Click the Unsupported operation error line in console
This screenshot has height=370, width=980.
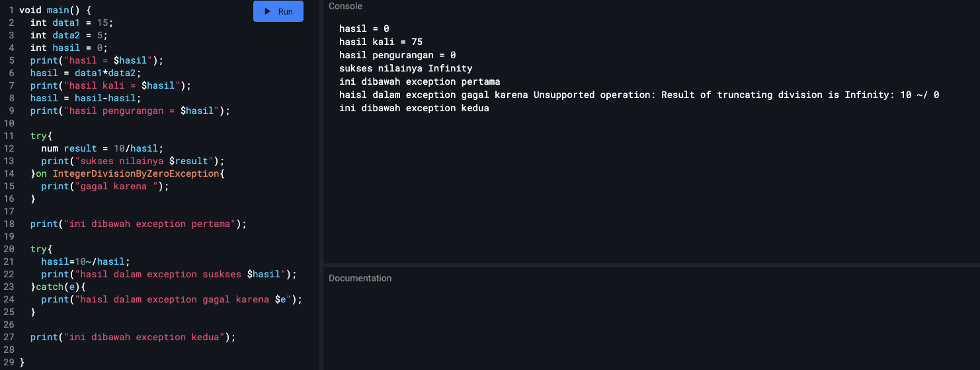[639, 95]
